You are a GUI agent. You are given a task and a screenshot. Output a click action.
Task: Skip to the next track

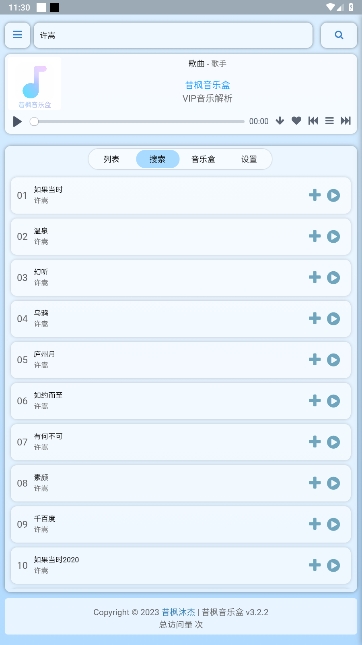[346, 121]
